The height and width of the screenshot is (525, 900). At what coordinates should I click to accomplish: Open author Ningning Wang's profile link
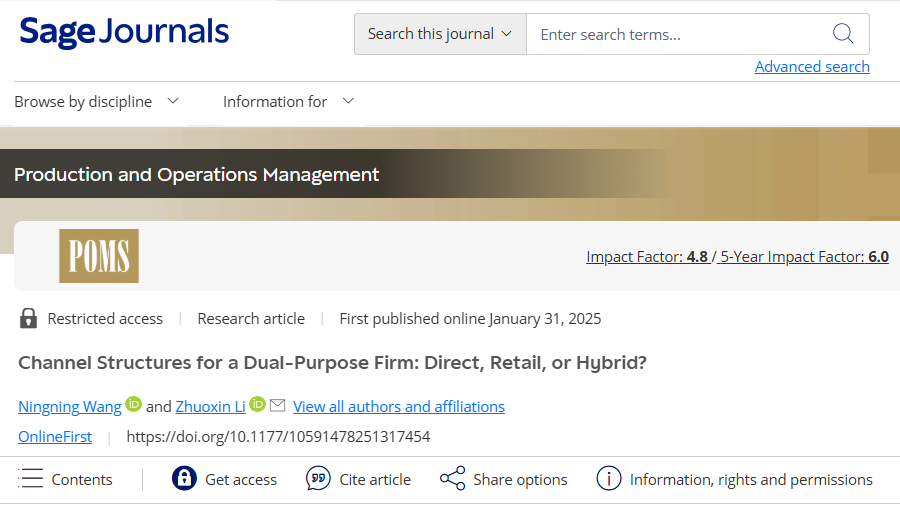click(70, 406)
